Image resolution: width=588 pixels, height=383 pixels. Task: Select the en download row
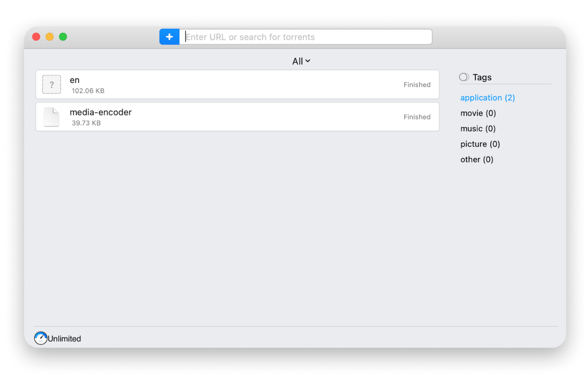point(237,84)
